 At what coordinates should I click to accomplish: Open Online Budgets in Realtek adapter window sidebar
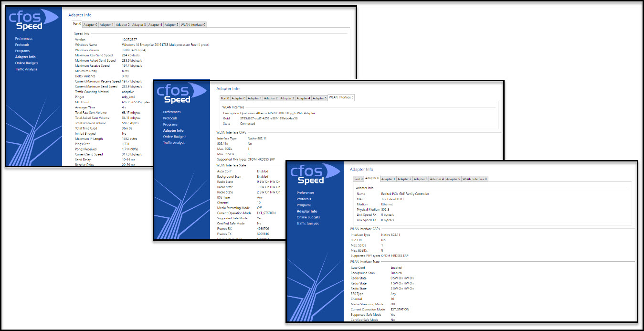tap(308, 217)
